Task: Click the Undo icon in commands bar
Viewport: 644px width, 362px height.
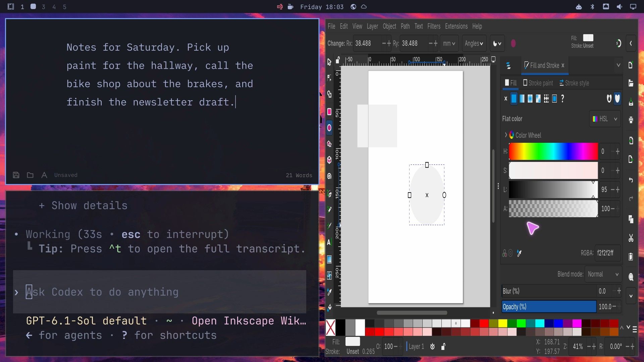Action: click(631, 180)
